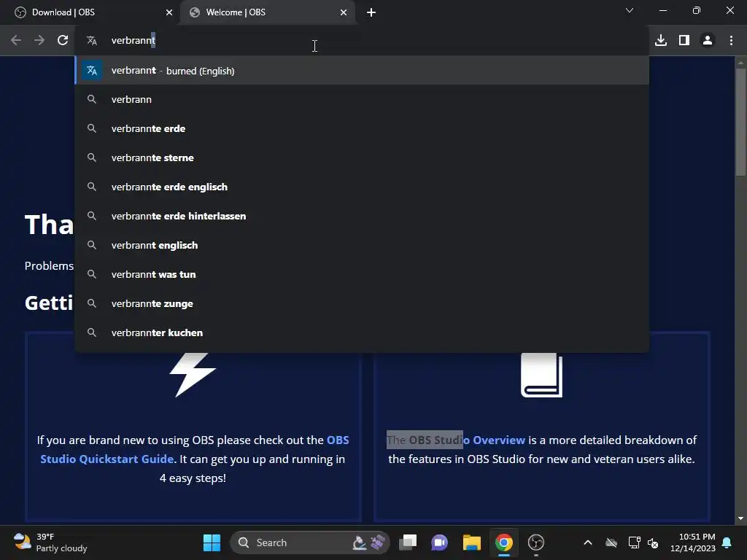The width and height of the screenshot is (747, 560).
Task: Go forward with the browser forward arrow
Action: coord(39,41)
